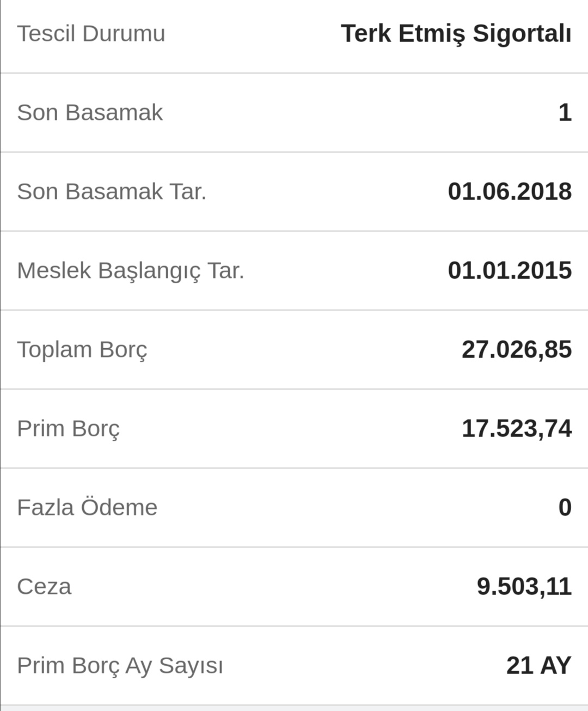
Task: Click the blank middle of the Ceza row
Action: point(272,587)
